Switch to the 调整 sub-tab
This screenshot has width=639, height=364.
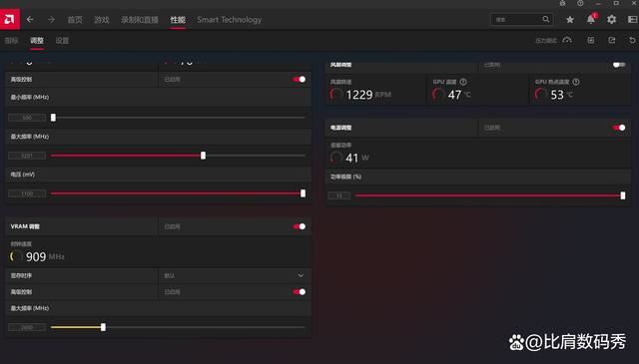point(37,40)
